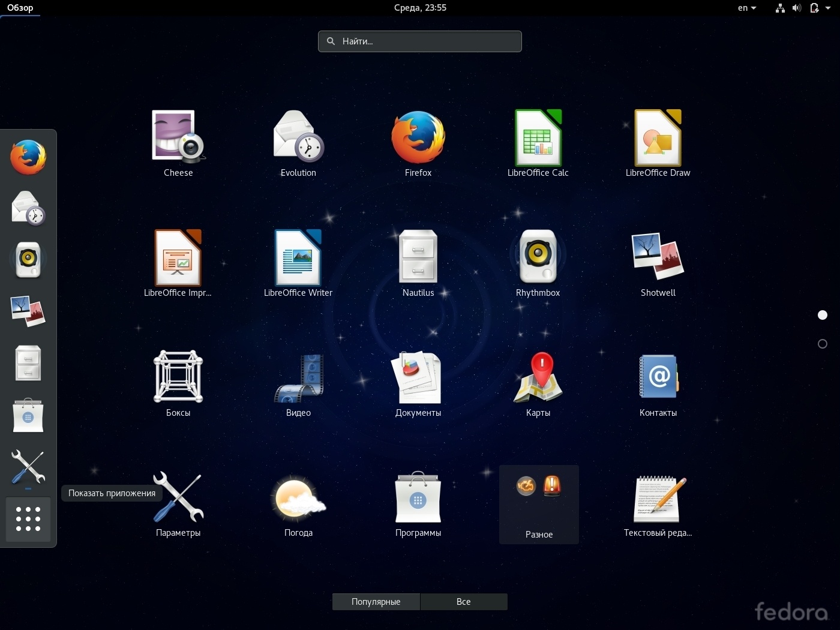Open LibreOffice Impress

tap(178, 263)
